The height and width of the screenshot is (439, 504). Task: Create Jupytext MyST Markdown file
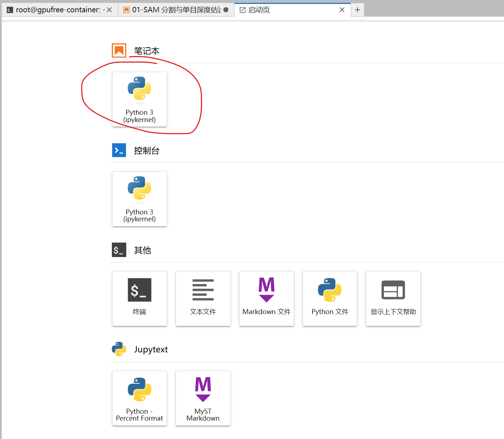tap(203, 398)
